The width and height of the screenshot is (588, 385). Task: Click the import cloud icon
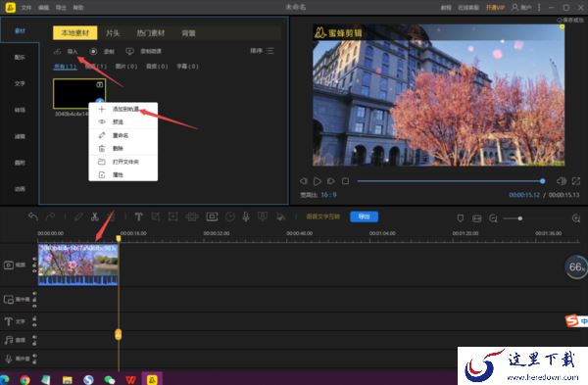point(57,51)
